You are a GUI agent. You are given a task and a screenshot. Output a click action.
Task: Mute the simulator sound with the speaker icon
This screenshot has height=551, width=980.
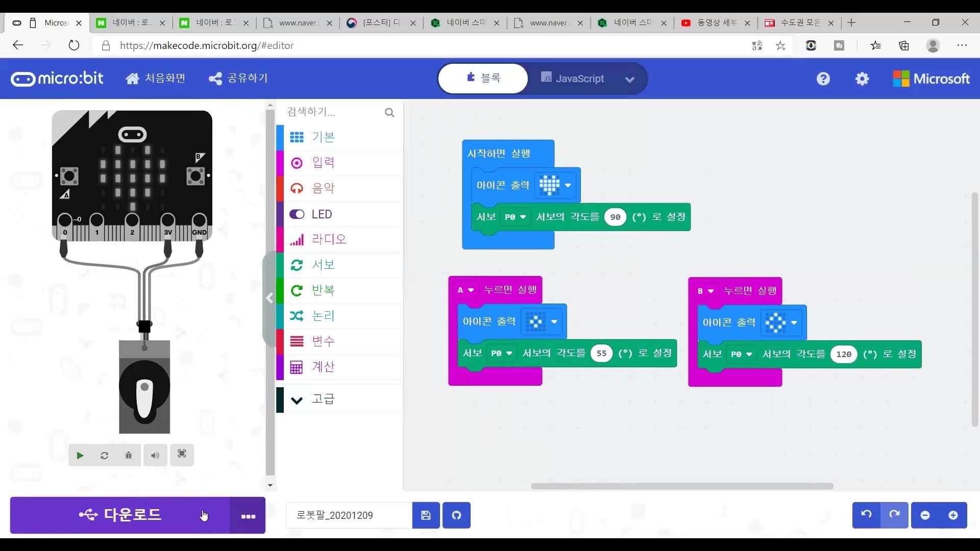coord(155,455)
